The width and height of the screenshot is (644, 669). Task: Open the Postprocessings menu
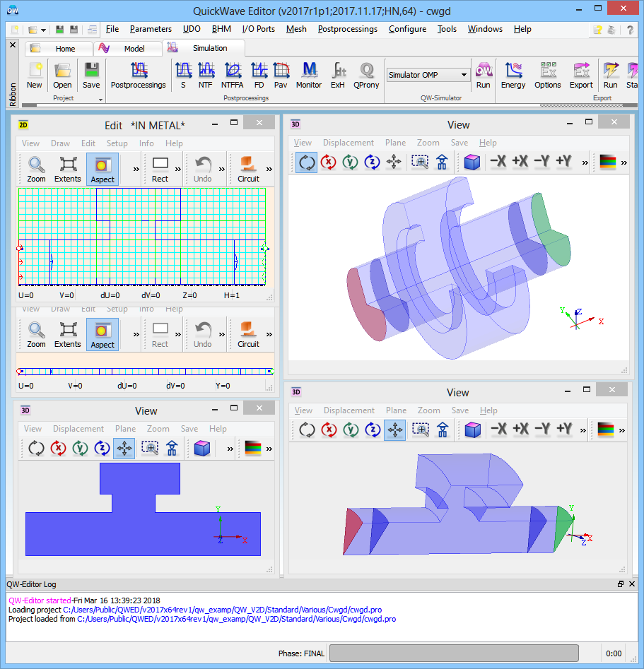coord(347,29)
